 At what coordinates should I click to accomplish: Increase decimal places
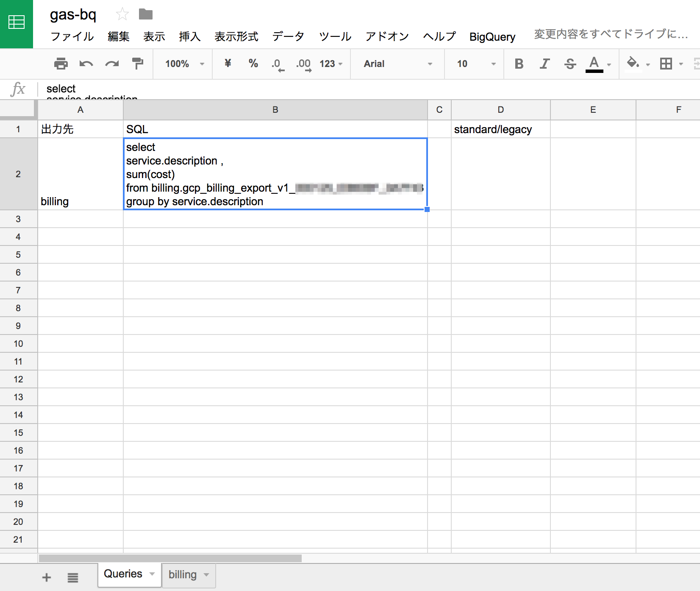click(x=303, y=64)
